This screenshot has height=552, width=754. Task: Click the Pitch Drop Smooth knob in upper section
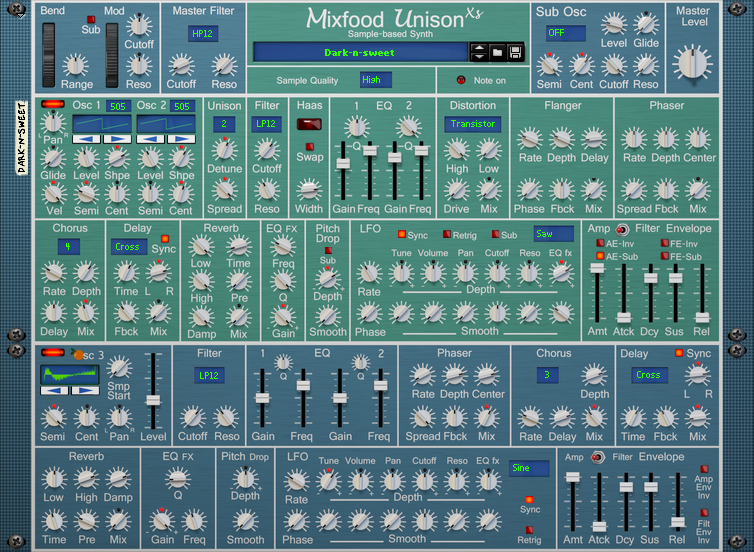point(328,315)
